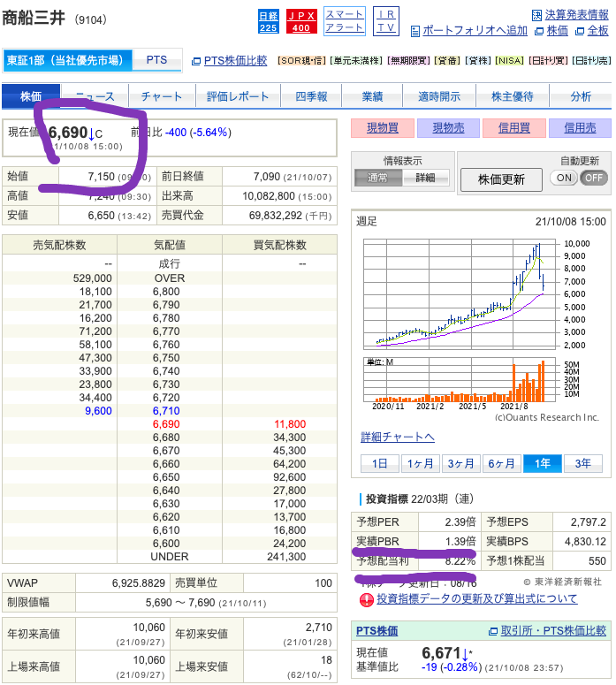The width and height of the screenshot is (616, 685).
Task: Click the 6,710 ask price in order book
Action: [x=166, y=411]
